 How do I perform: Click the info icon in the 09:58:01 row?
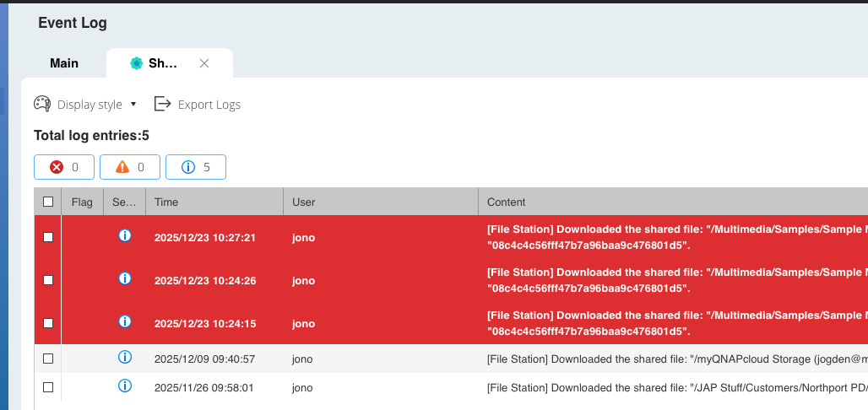125,386
